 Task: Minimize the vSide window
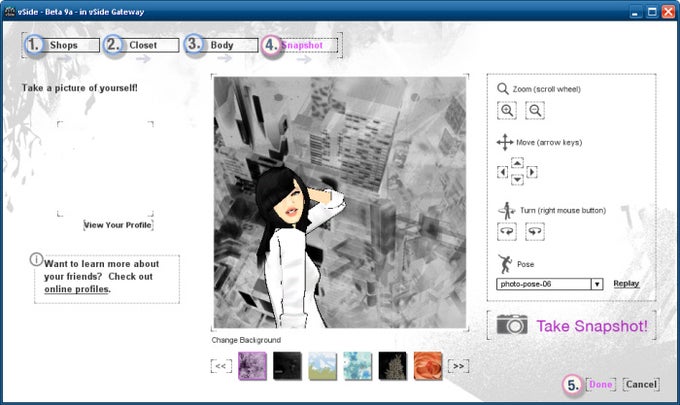point(635,12)
